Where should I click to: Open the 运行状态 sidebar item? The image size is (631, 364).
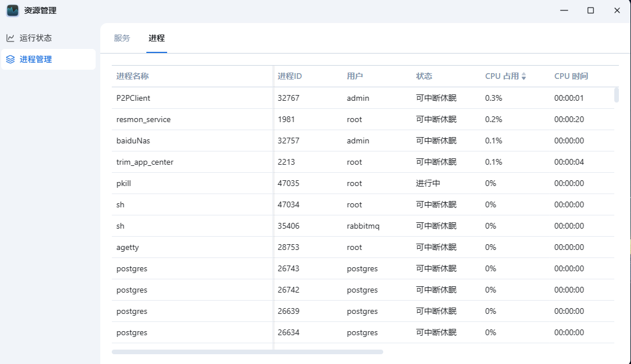point(48,38)
